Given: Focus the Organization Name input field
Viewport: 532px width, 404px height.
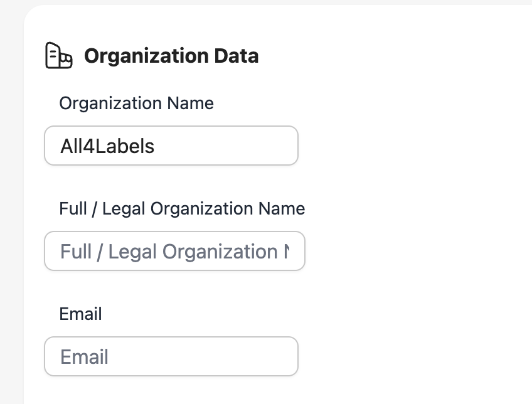Looking at the screenshot, I should click(x=171, y=146).
